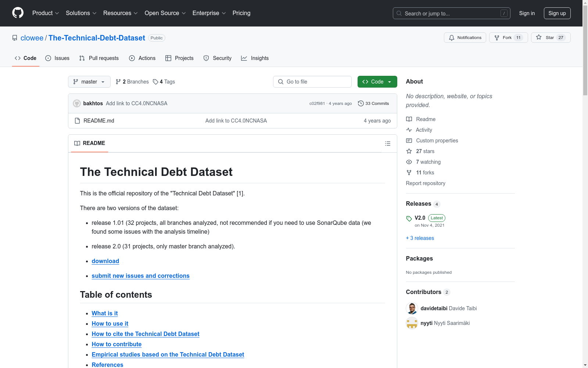
Task: Open Empirical studies based on the Dataset link
Action: [x=168, y=354]
